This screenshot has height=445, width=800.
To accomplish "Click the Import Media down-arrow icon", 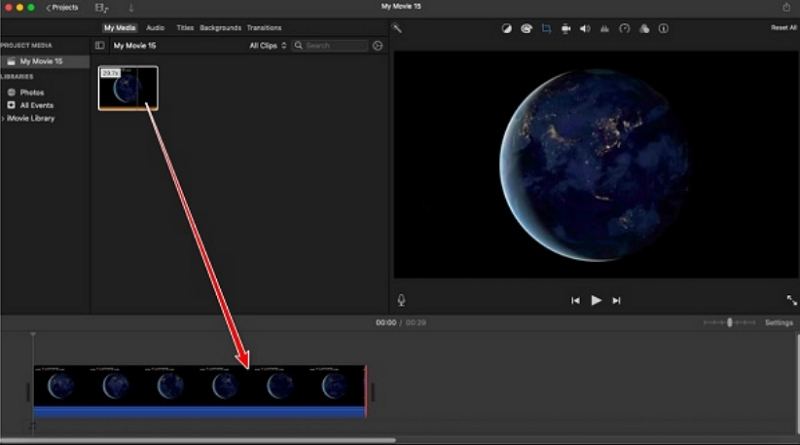I will click(x=131, y=8).
